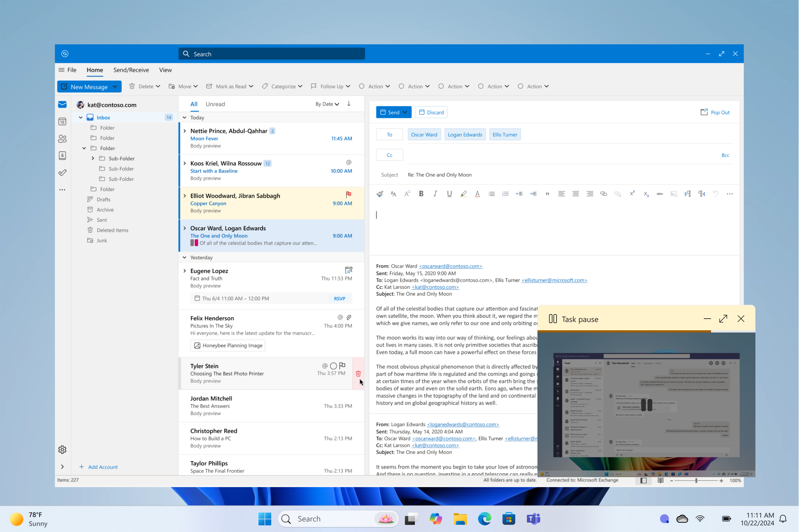This screenshot has width=807, height=532.
Task: Open the New Message dropdown arrow
Action: pyautogui.click(x=116, y=88)
